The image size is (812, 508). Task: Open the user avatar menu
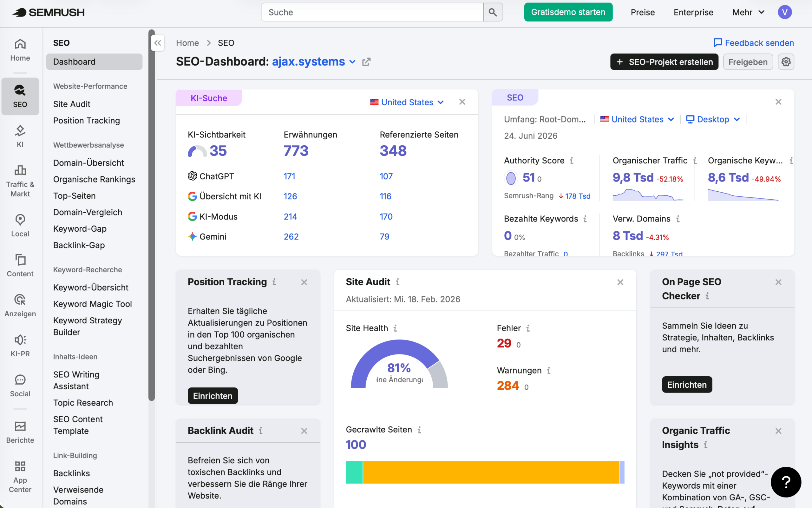click(x=784, y=12)
